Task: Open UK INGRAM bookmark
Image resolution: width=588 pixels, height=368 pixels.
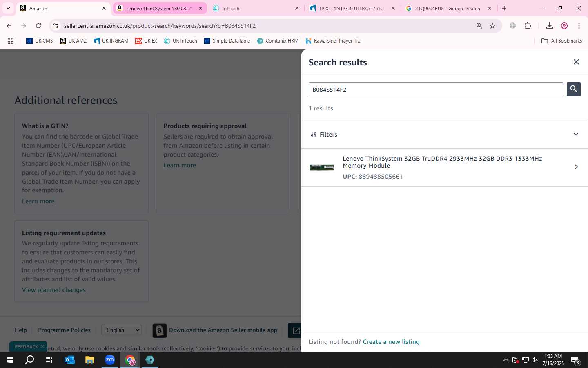Action: point(111,41)
